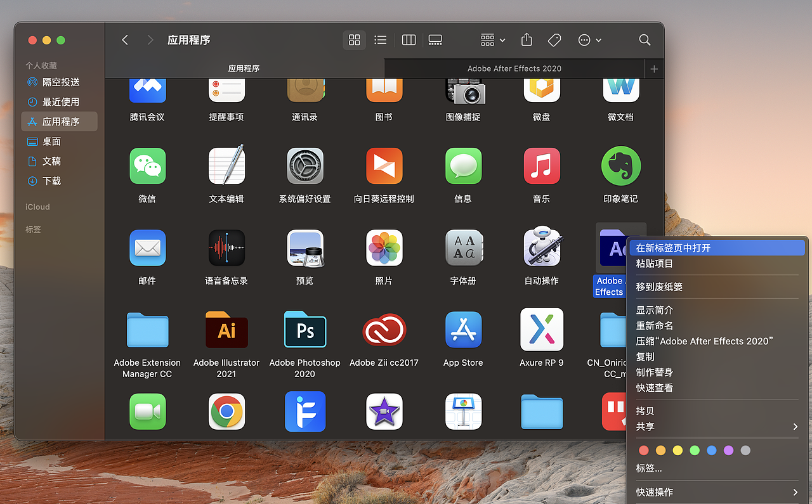The width and height of the screenshot is (812, 504).
Task: Open 桌面 in the sidebar
Action: point(59,141)
